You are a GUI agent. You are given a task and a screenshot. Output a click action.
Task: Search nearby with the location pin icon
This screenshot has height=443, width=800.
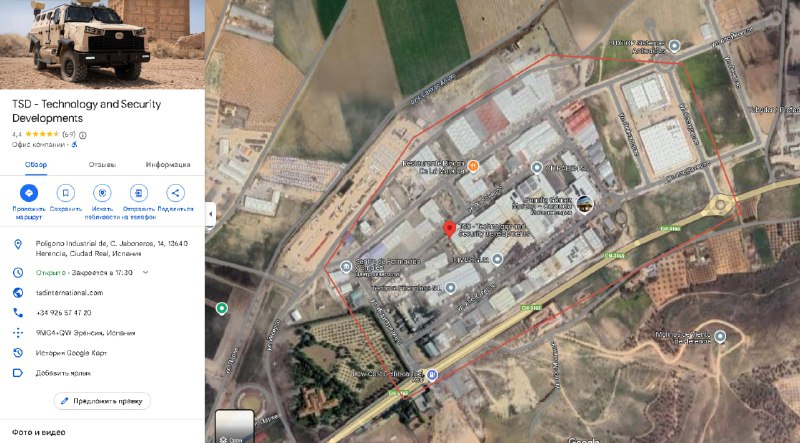102,193
